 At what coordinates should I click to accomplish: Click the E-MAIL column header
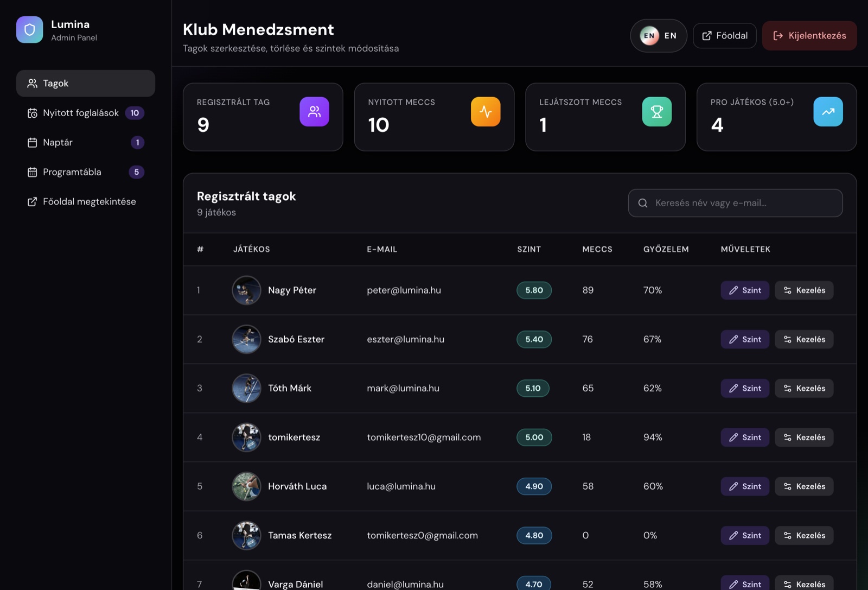pos(382,249)
